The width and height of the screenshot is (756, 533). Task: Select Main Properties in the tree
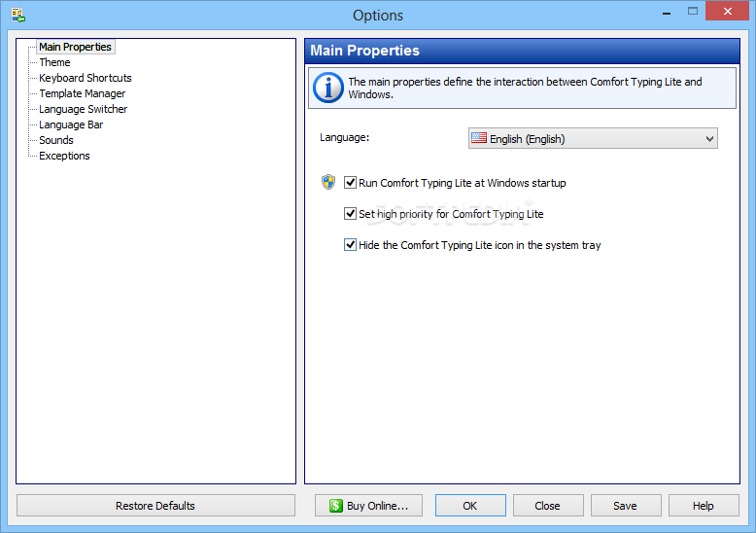click(75, 47)
